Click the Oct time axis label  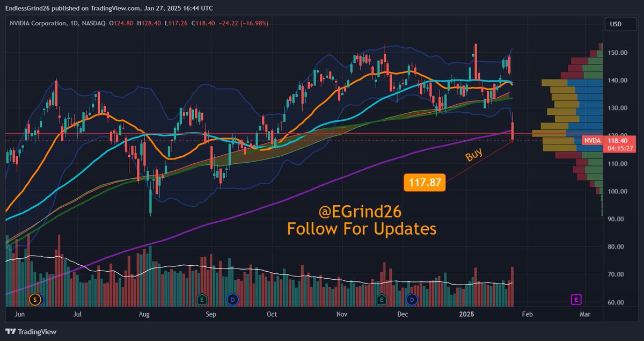(x=272, y=314)
